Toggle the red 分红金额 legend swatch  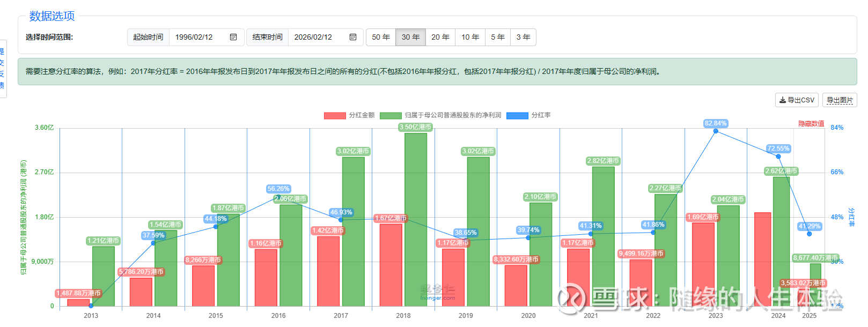335,116
